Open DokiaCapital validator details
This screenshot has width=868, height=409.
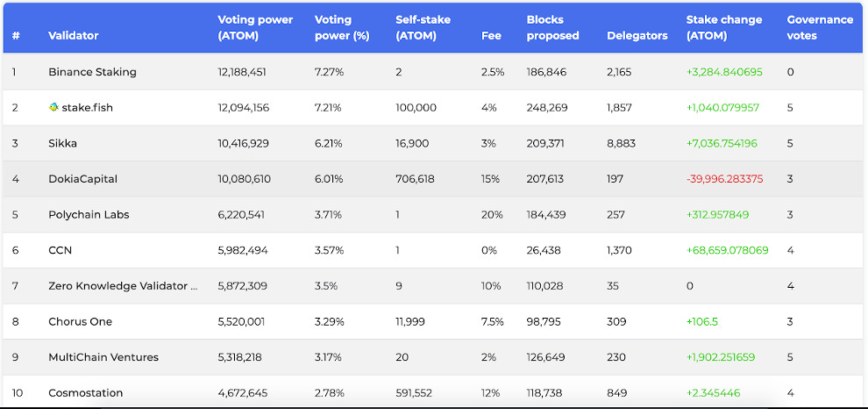pyautogui.click(x=82, y=179)
